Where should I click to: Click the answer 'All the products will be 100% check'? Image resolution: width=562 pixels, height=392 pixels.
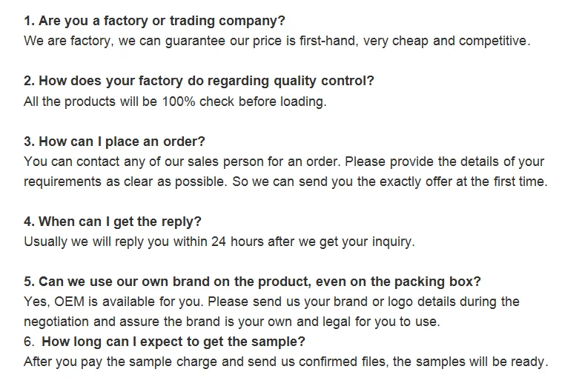coord(174,102)
